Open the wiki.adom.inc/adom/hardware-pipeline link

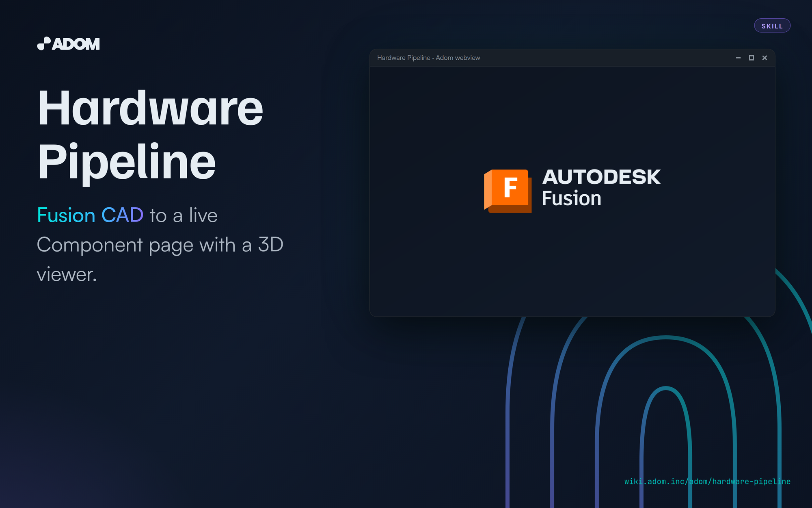coord(707,482)
